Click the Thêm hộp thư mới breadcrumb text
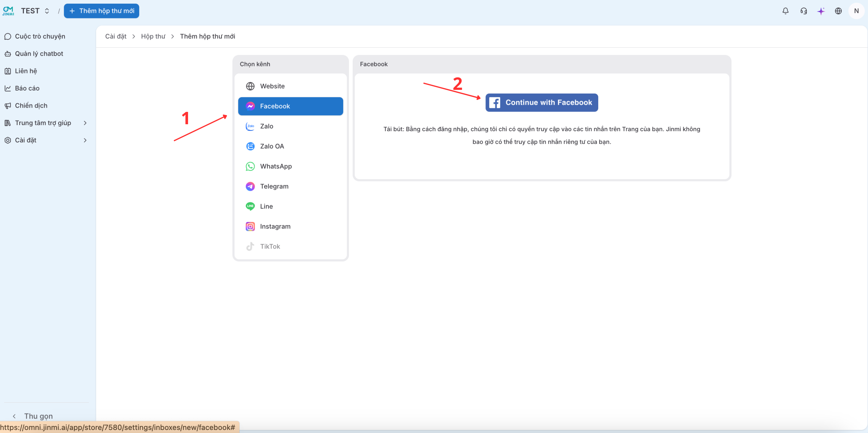868x433 pixels. tap(207, 36)
